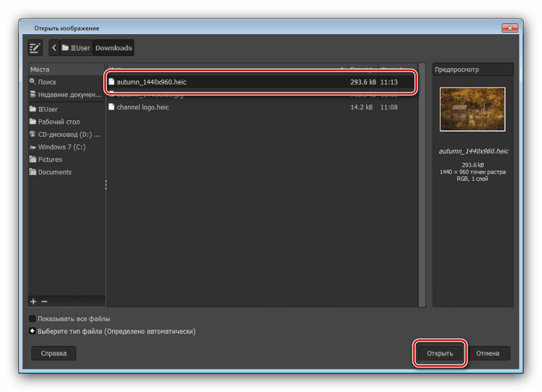Click the CD drive icon
This screenshot has width=542, height=392.
33,134
